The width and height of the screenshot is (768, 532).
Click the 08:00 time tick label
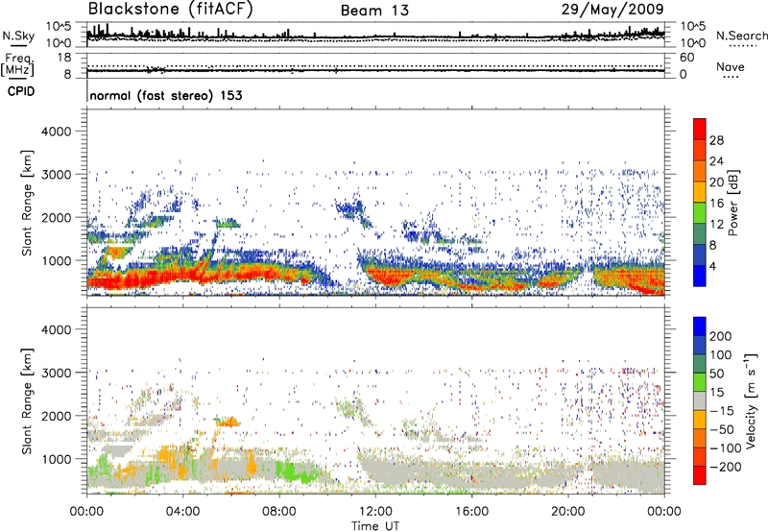coord(278,512)
